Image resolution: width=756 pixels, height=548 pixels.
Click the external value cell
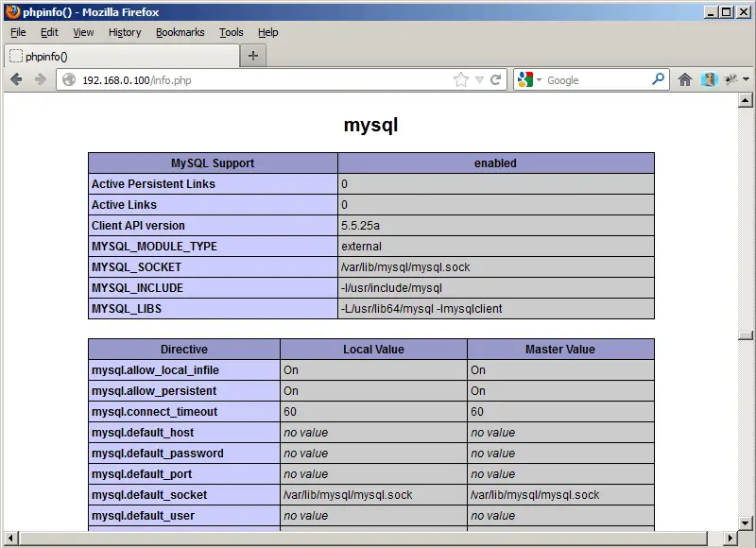click(495, 247)
